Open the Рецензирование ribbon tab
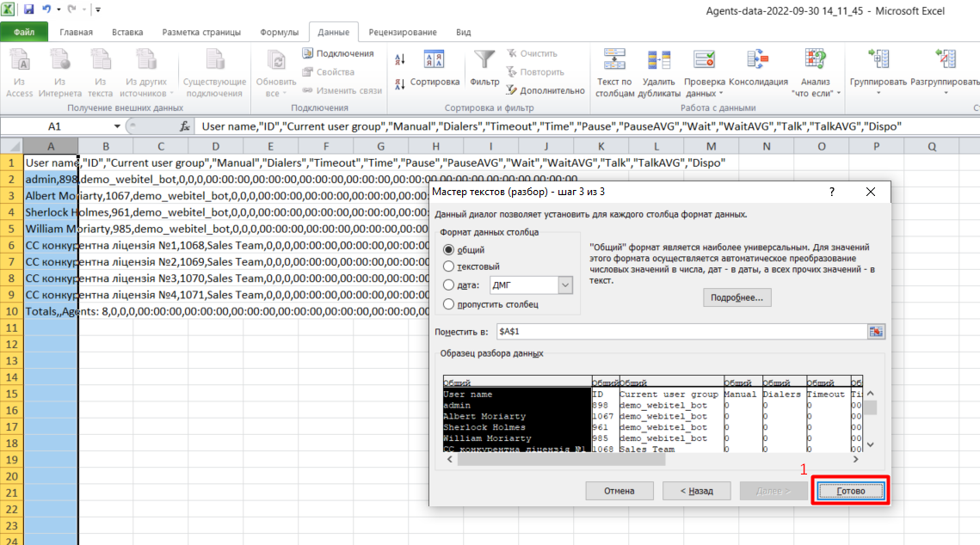 click(403, 32)
